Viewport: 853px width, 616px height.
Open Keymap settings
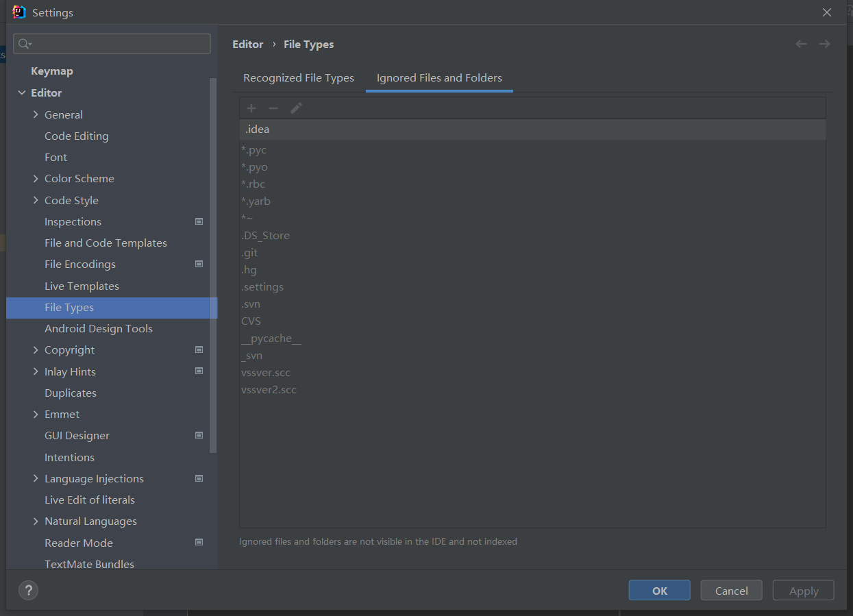click(52, 71)
